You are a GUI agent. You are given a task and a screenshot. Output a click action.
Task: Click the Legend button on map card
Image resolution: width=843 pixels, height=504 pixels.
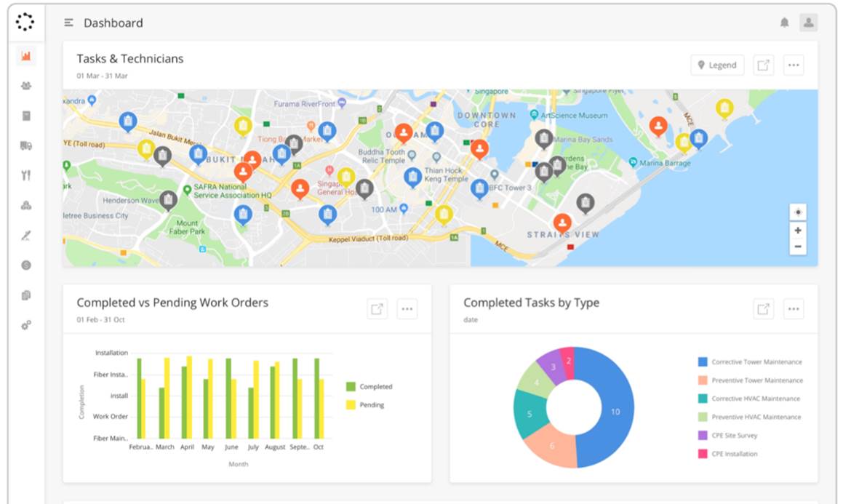(x=717, y=65)
